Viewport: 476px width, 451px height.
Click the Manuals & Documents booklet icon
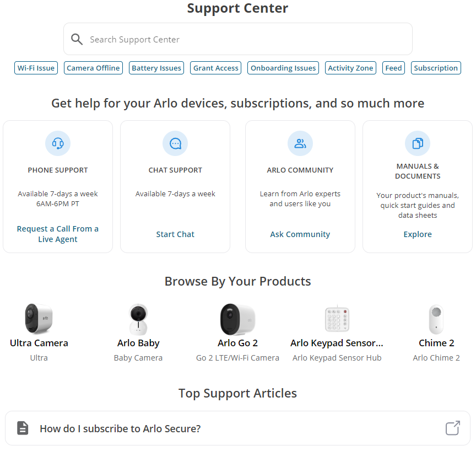(x=417, y=143)
